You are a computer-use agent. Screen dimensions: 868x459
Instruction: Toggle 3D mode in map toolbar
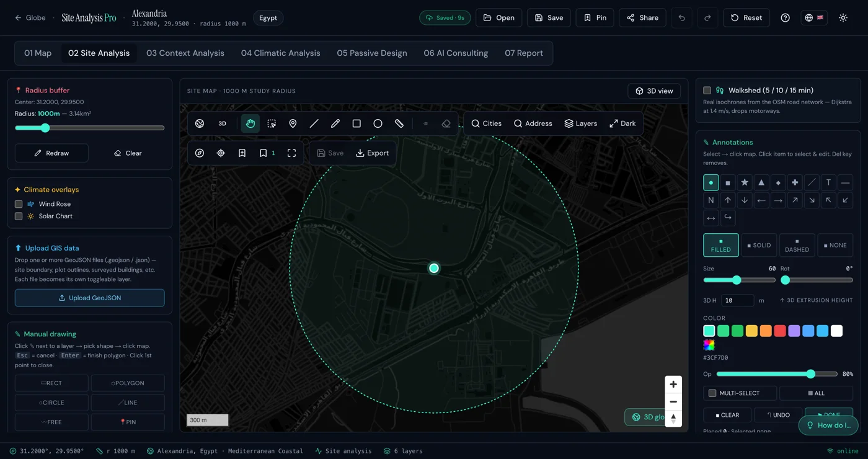[x=222, y=123]
